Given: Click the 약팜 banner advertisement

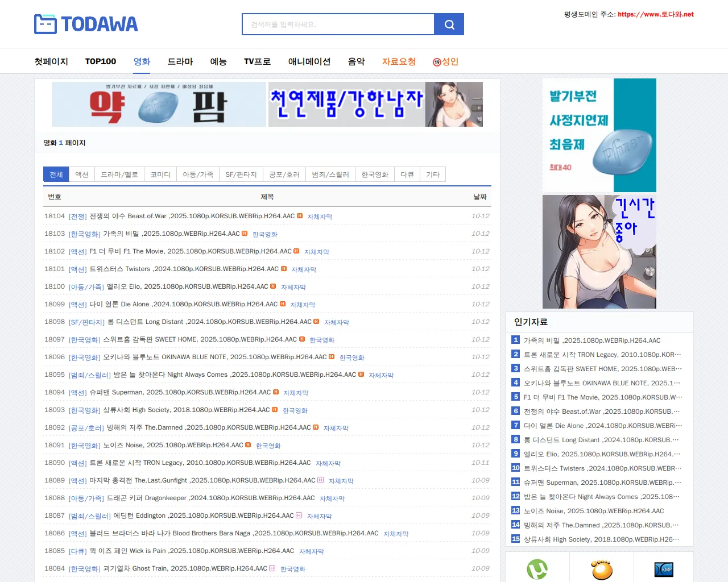Looking at the screenshot, I should pyautogui.click(x=159, y=105).
